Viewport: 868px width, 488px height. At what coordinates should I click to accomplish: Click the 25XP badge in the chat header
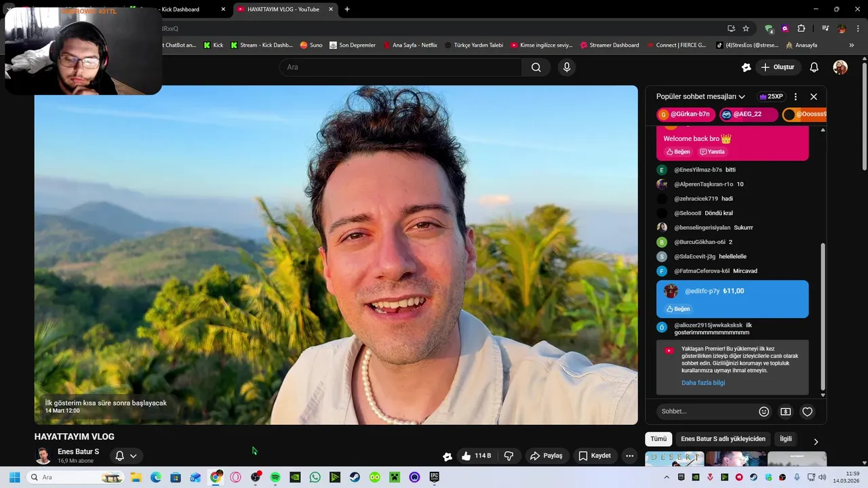pos(771,96)
